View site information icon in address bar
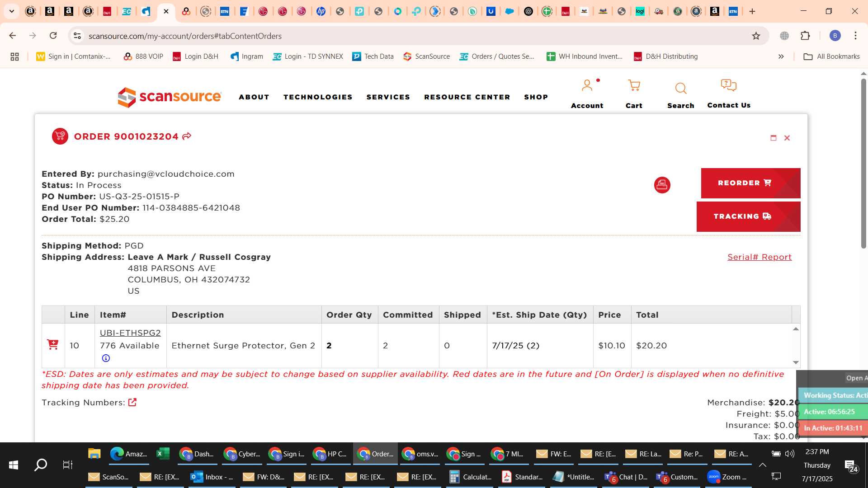Image resolution: width=868 pixels, height=488 pixels. tap(77, 36)
